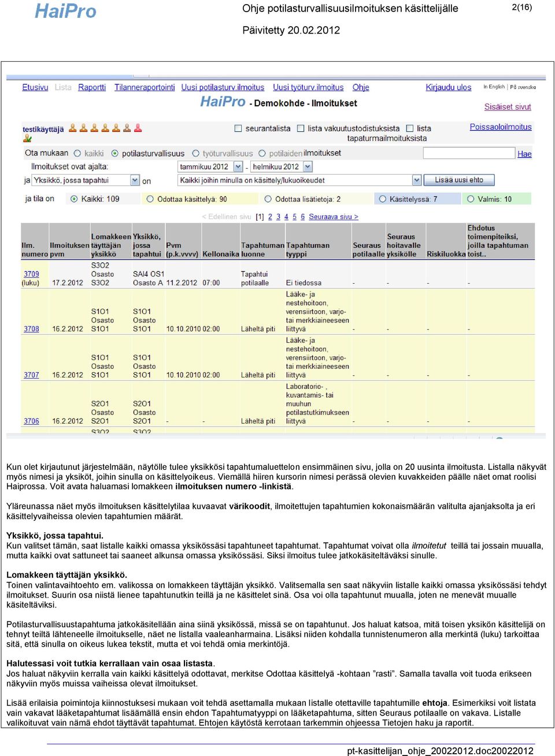Open the Raportti menu item
Screen dimensions: 555x756
pos(92,87)
